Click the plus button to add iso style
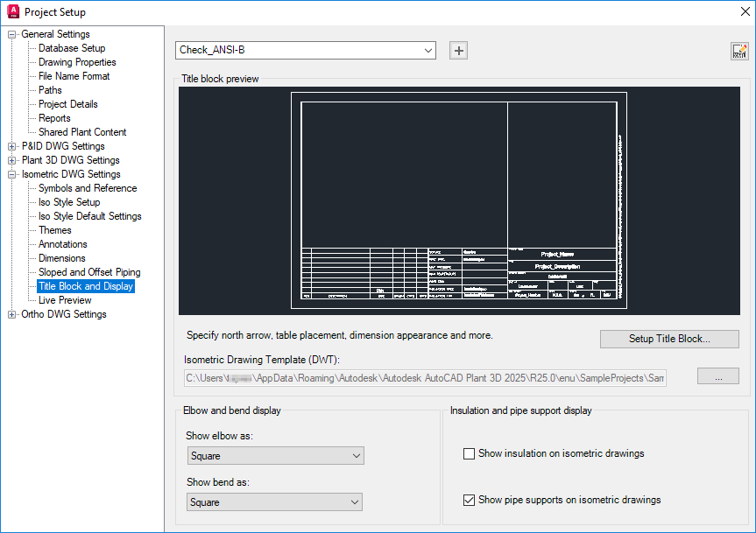Image resolution: width=756 pixels, height=533 pixels. coord(458,51)
